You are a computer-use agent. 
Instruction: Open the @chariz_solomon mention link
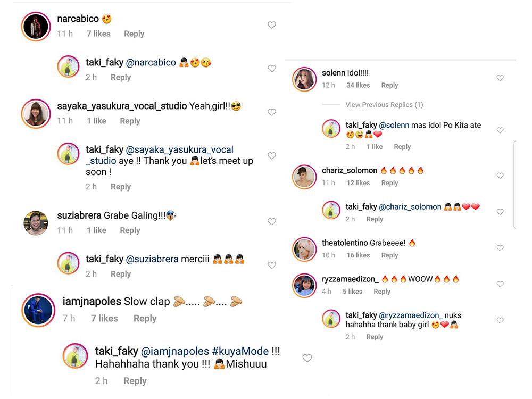click(410, 206)
